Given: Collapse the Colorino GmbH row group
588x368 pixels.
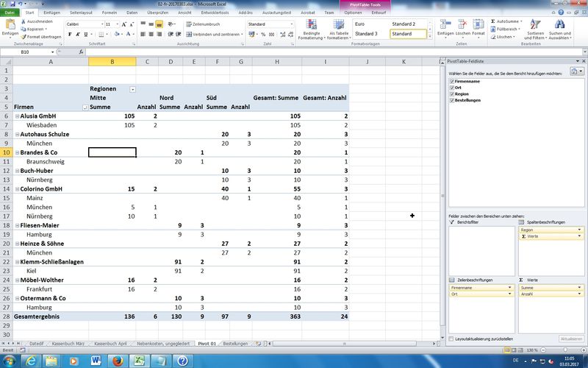Looking at the screenshot, I should tap(16, 189).
